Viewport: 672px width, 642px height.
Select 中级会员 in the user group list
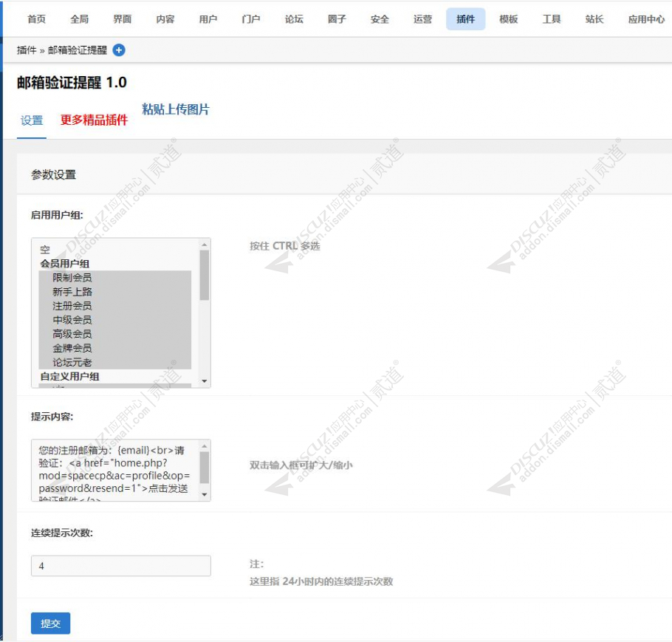115,320
